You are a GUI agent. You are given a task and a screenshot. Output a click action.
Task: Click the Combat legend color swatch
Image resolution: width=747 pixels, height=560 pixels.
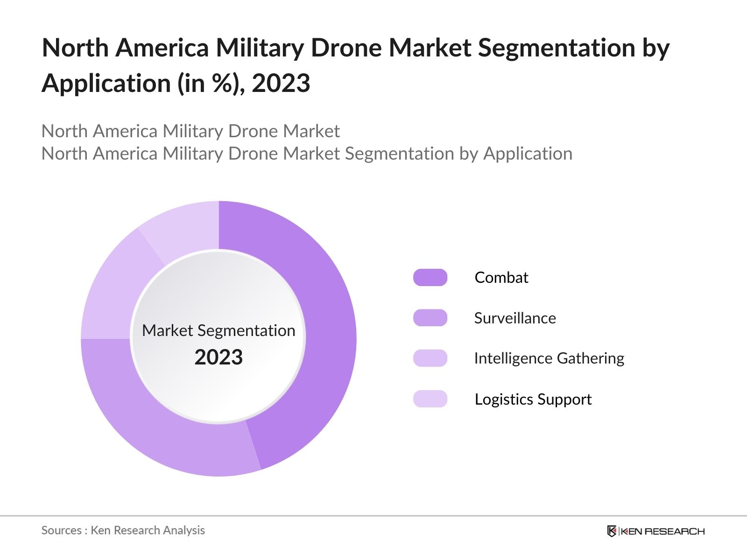(430, 278)
